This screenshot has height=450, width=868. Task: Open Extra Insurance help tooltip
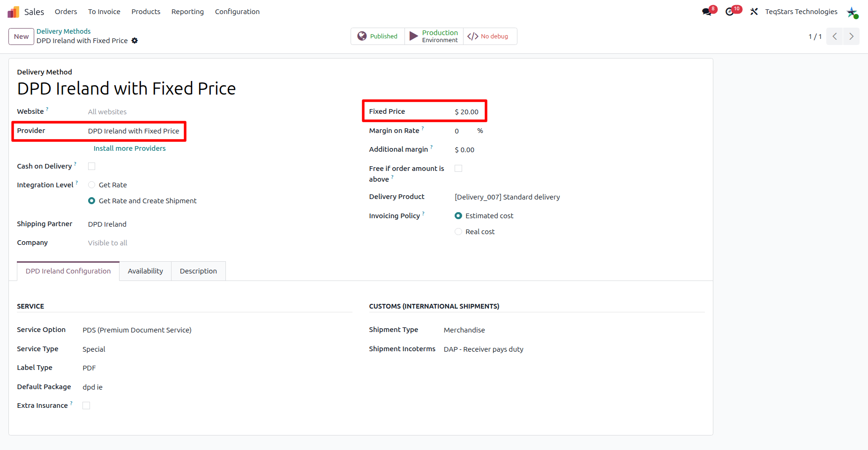tap(71, 403)
